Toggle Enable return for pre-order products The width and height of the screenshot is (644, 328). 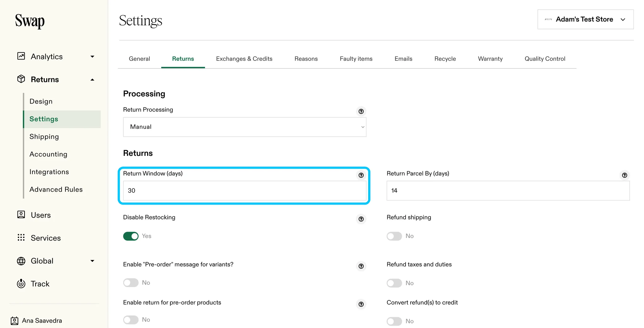coord(131,320)
